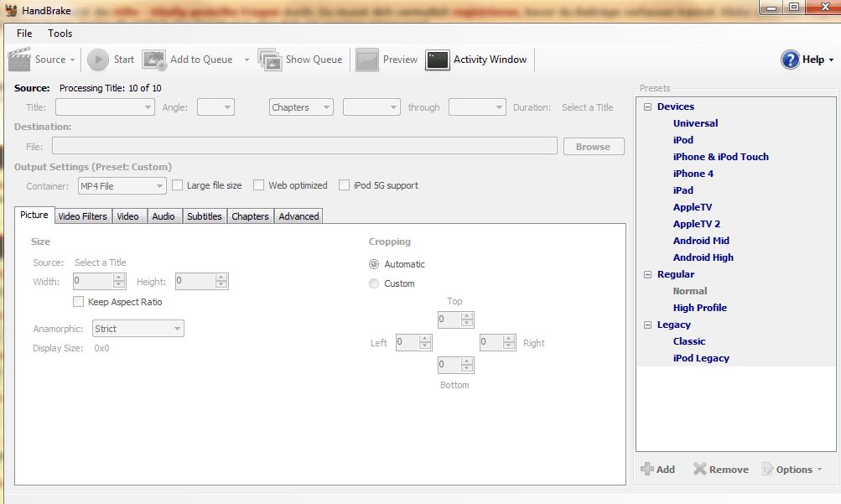
Task: Switch to the Chapters tab
Action: coord(250,216)
